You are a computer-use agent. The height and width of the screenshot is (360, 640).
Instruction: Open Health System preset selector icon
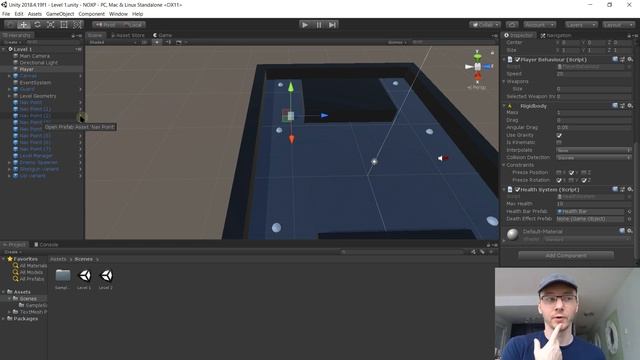[x=622, y=189]
